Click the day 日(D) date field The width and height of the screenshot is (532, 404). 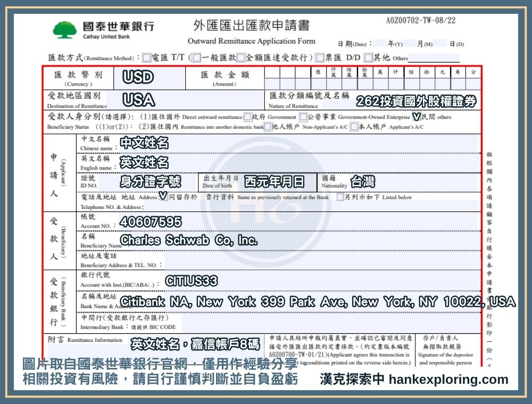[x=440, y=44]
